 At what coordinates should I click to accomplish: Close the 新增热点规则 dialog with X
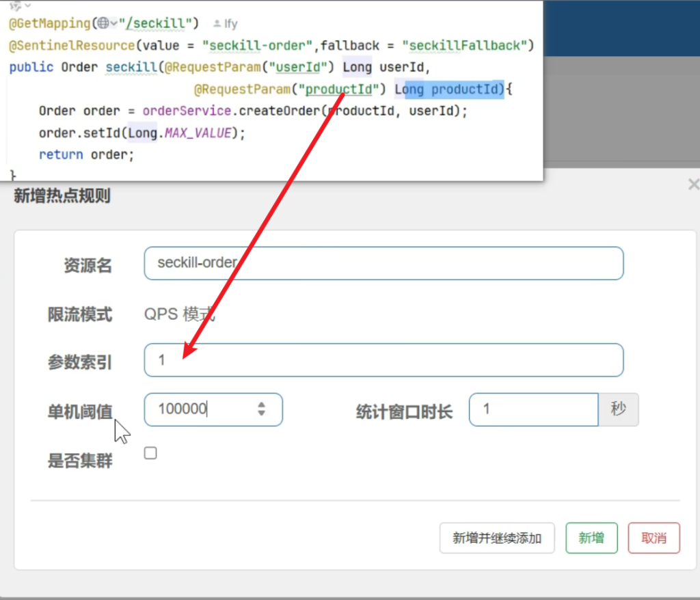[x=693, y=185]
